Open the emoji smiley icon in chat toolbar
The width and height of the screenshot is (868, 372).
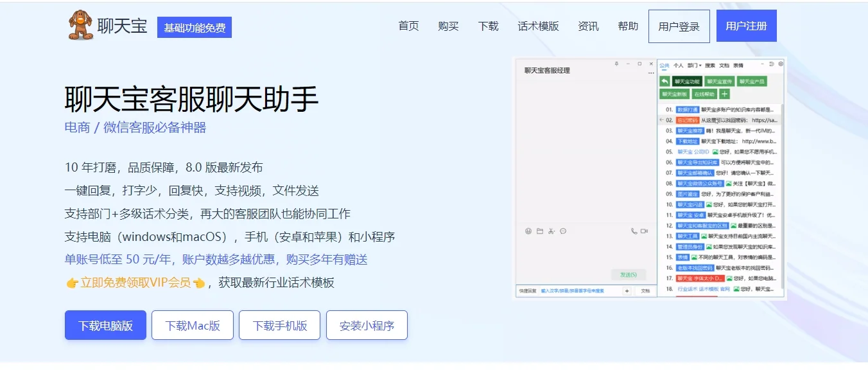(x=528, y=231)
